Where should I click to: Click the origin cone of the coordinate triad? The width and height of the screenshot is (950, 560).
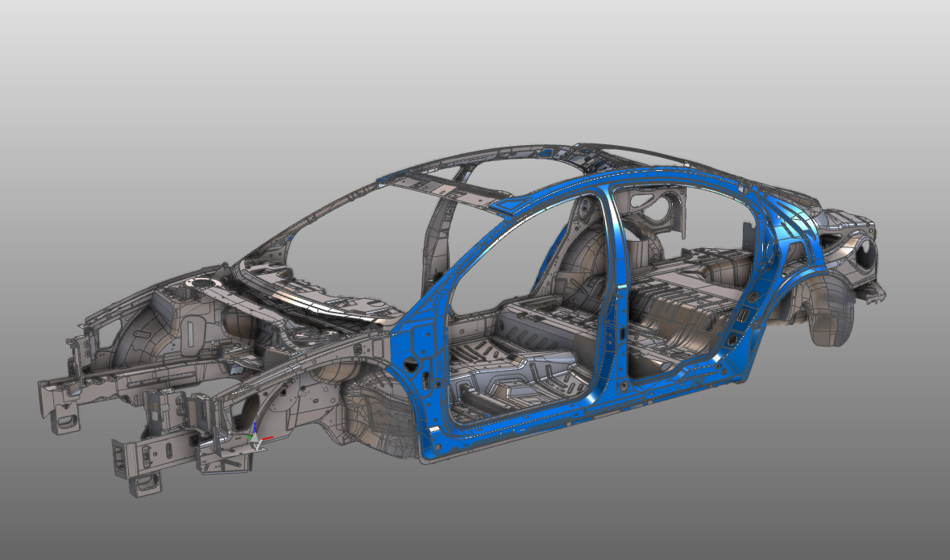point(255,438)
